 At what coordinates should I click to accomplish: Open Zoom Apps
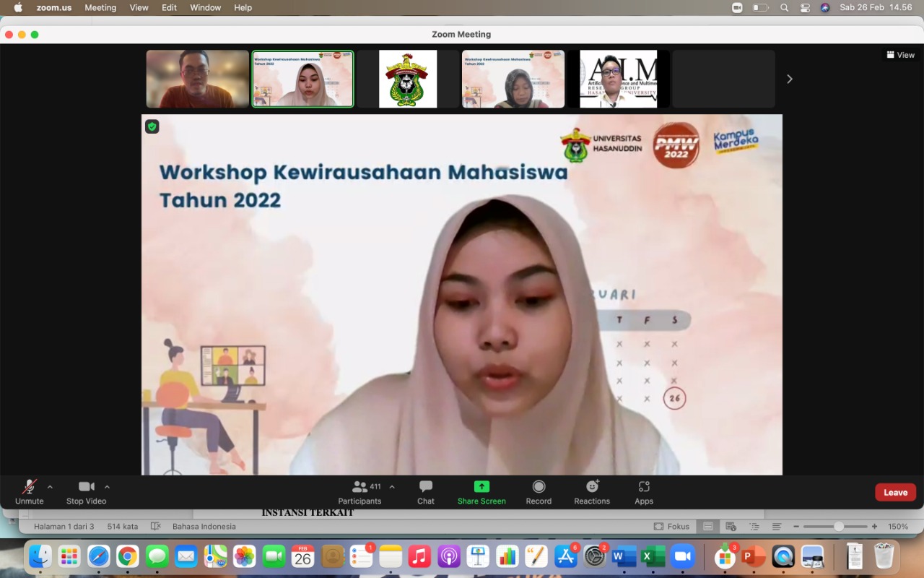644,492
